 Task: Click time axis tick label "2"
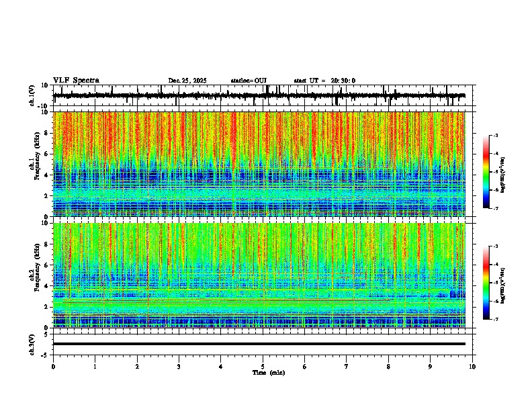tap(137, 367)
